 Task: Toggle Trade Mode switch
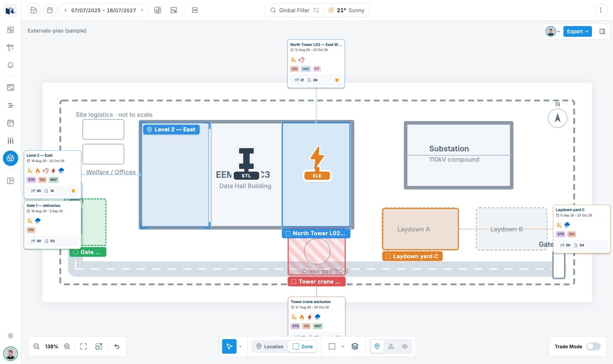593,346
